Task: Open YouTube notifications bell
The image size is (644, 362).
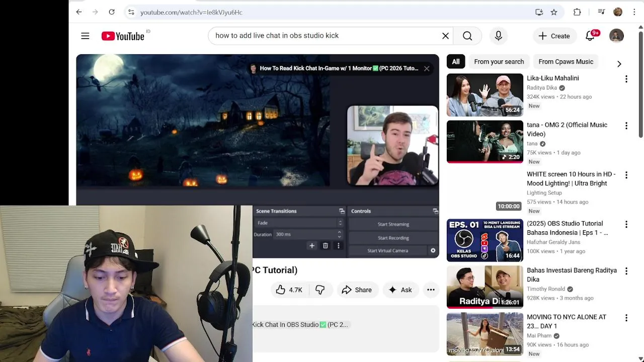Action: pyautogui.click(x=591, y=36)
